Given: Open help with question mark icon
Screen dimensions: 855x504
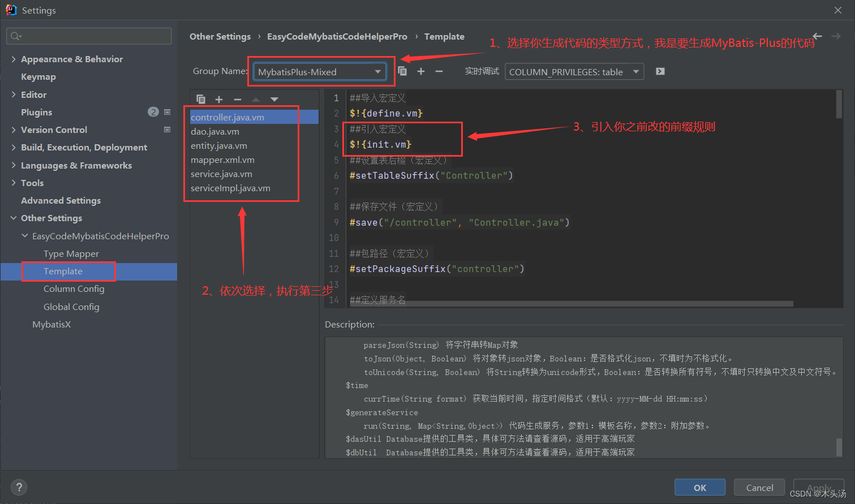Looking at the screenshot, I should (19, 487).
